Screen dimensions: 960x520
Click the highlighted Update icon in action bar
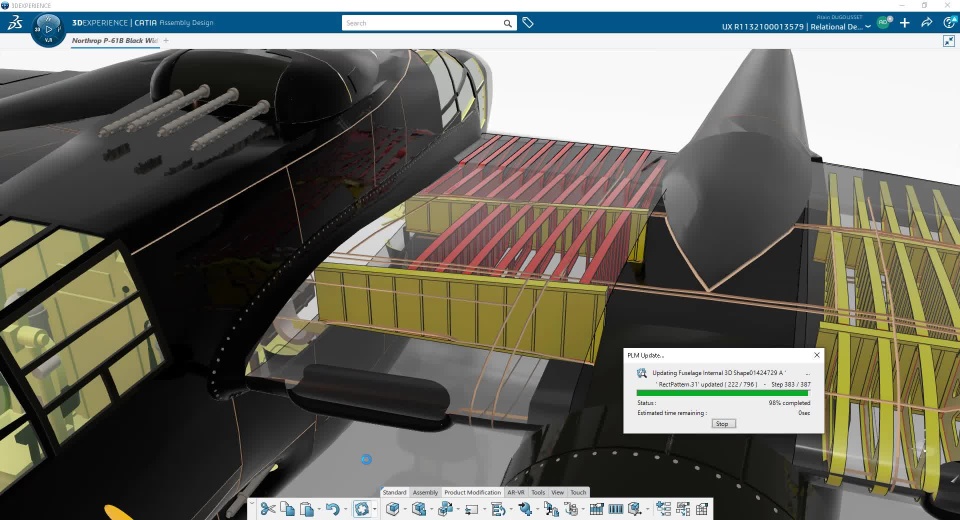361,509
